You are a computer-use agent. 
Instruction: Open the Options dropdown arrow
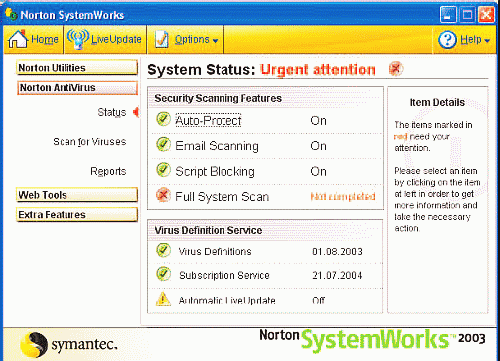(215, 41)
